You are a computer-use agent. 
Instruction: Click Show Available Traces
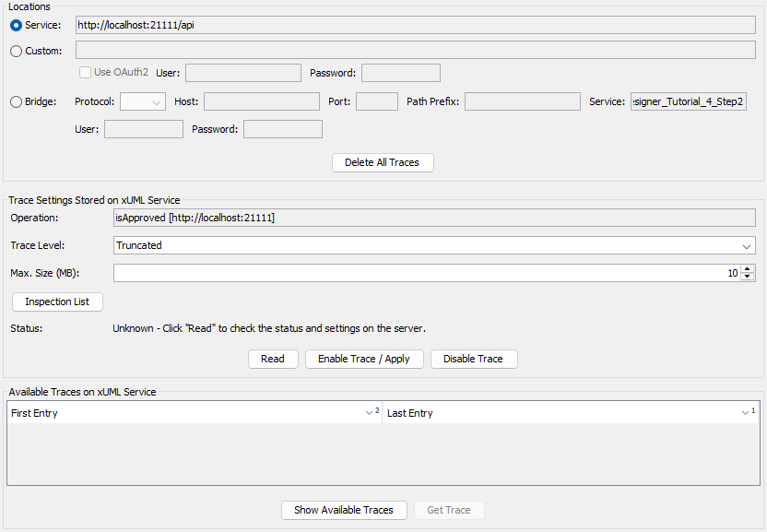tap(344, 510)
